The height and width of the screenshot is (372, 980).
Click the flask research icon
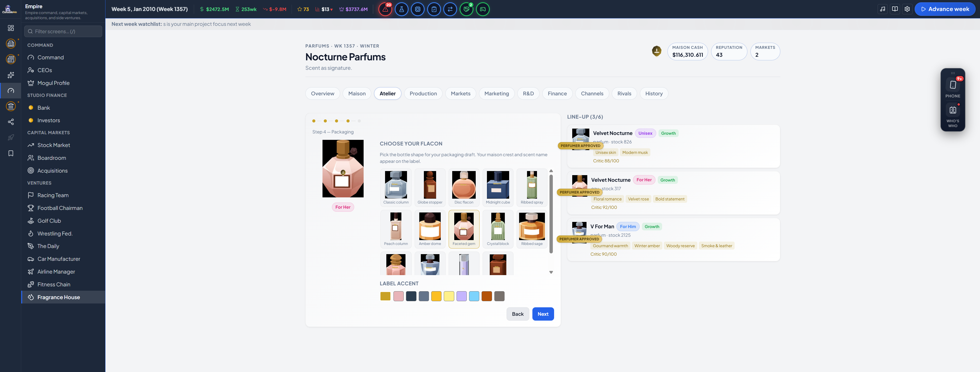pyautogui.click(x=401, y=9)
